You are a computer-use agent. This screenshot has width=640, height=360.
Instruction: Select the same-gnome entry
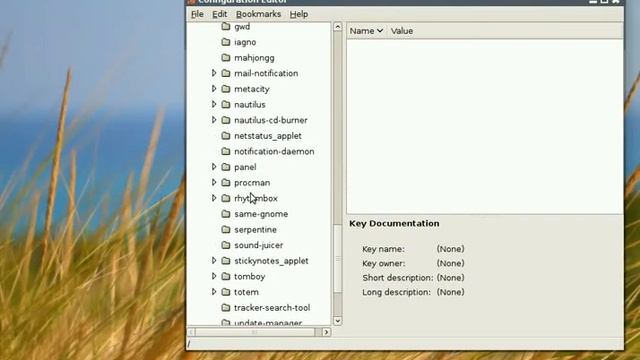(x=261, y=214)
